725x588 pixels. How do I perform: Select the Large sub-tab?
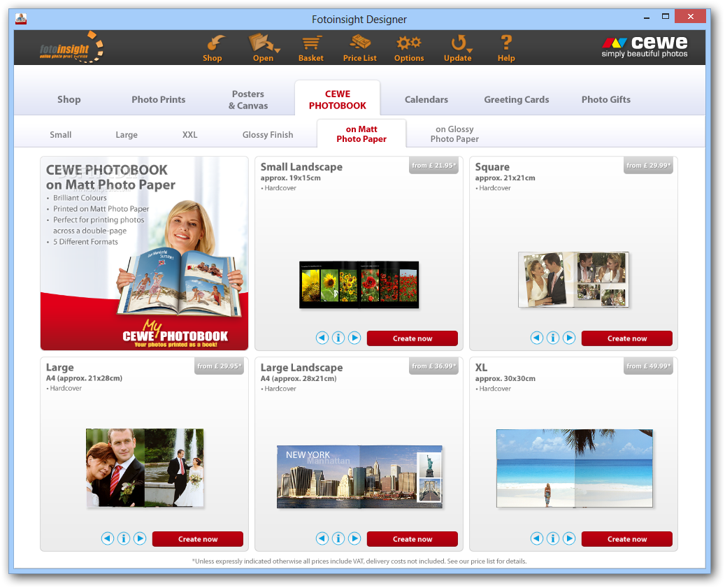(x=127, y=134)
